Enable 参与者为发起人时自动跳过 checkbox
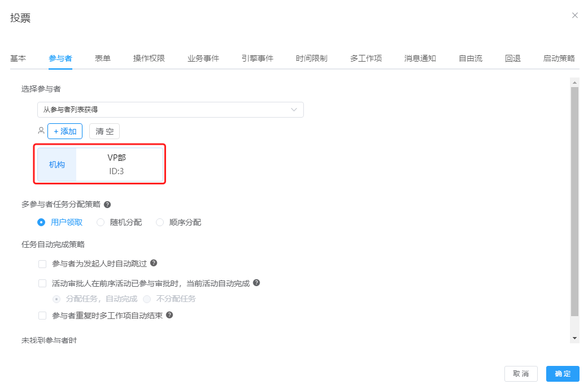Viewport: 588px width, 384px height. pyautogui.click(x=42, y=264)
